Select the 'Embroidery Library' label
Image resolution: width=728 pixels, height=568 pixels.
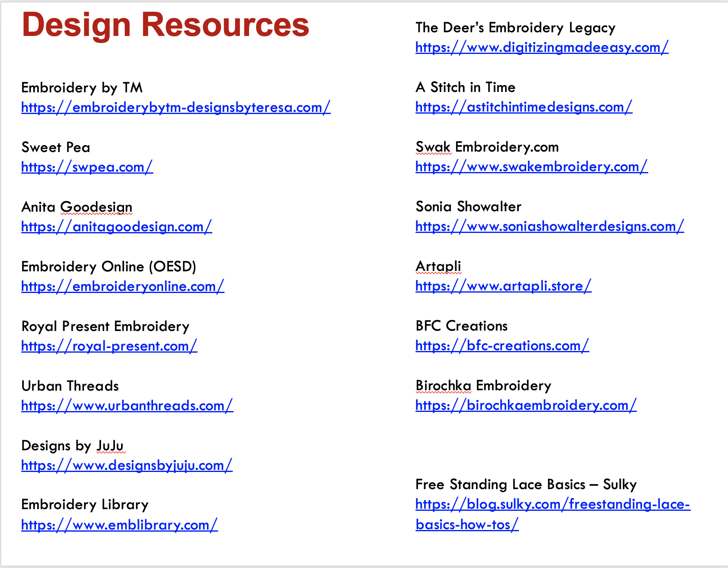pyautogui.click(x=85, y=505)
